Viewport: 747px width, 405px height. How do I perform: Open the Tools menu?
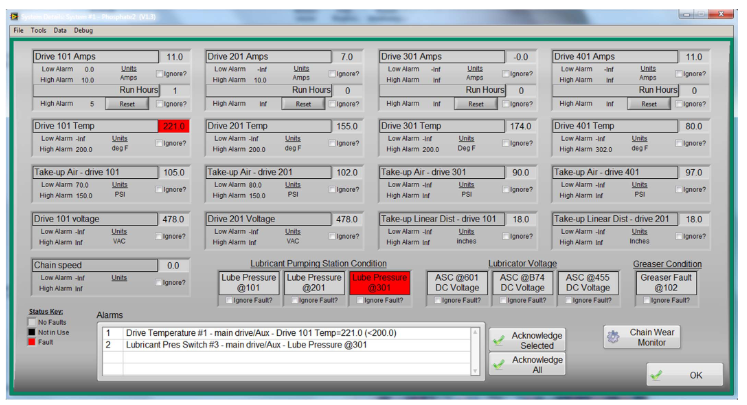tap(38, 30)
